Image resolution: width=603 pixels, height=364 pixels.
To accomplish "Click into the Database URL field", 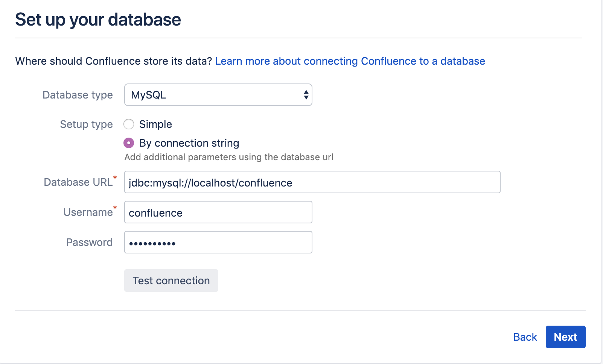I will [x=312, y=182].
